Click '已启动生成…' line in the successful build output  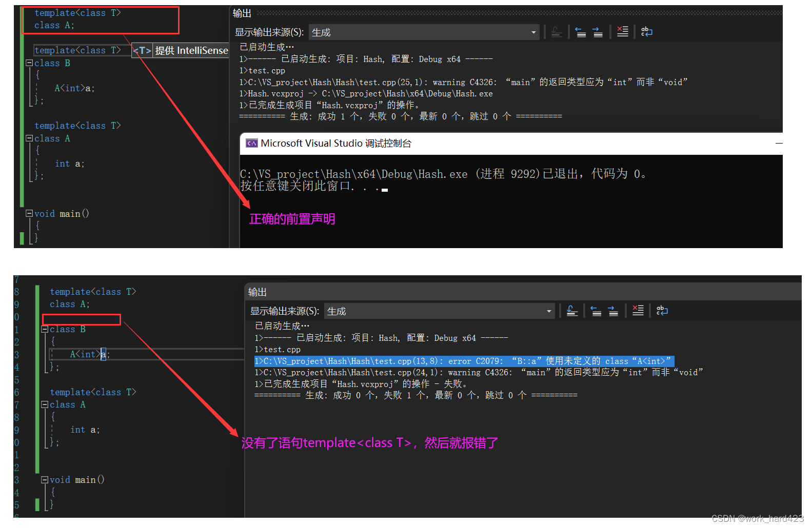pos(267,47)
